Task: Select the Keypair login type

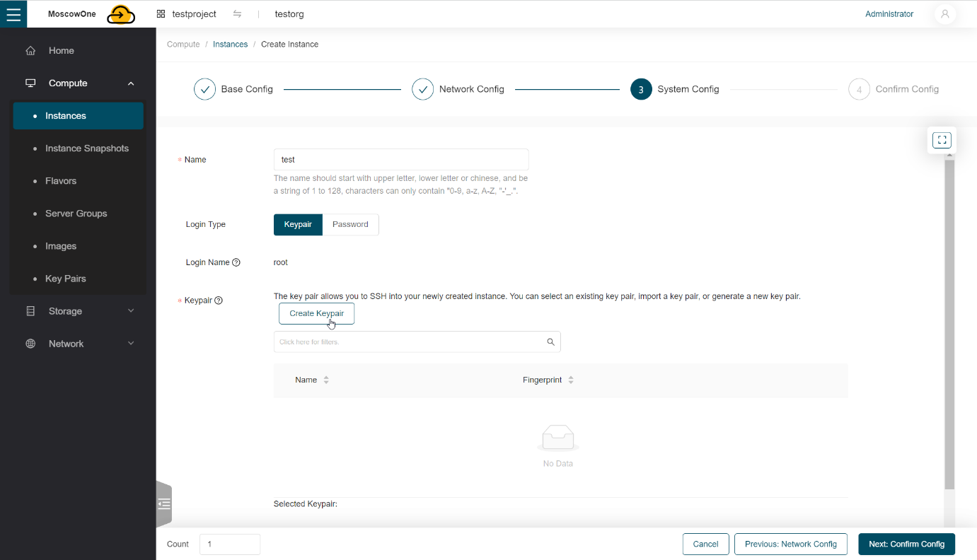Action: click(x=297, y=224)
